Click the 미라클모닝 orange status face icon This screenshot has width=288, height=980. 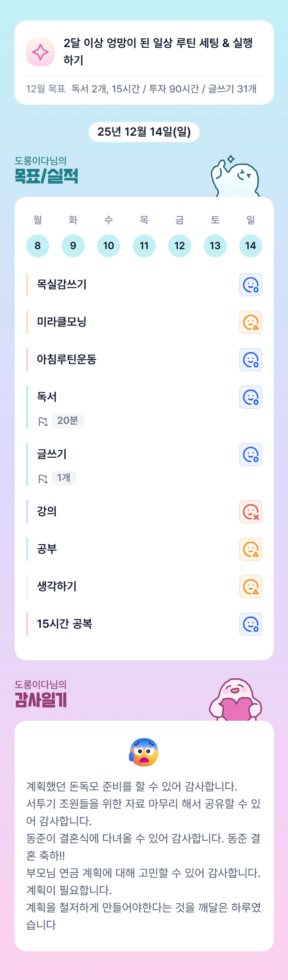[250, 322]
